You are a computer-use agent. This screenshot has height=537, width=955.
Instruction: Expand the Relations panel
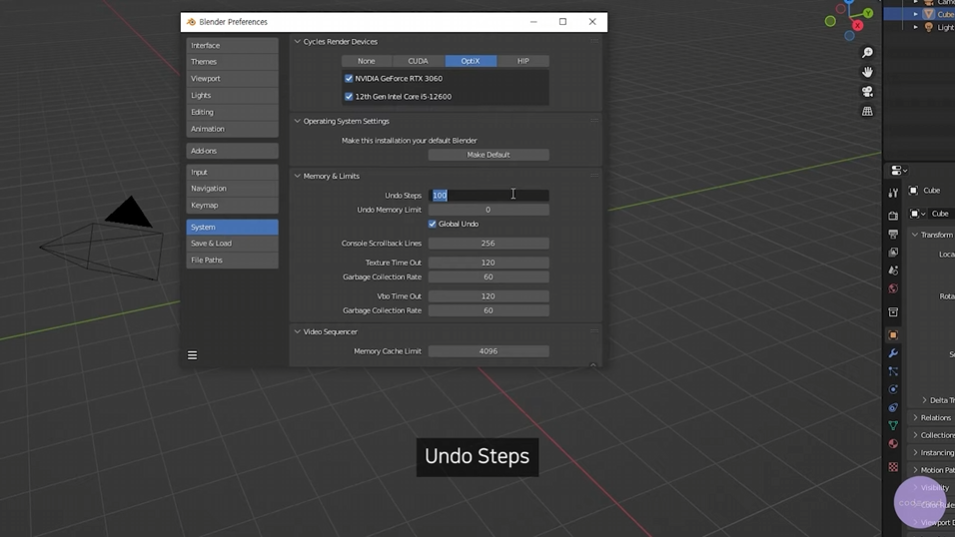pyautogui.click(x=915, y=418)
